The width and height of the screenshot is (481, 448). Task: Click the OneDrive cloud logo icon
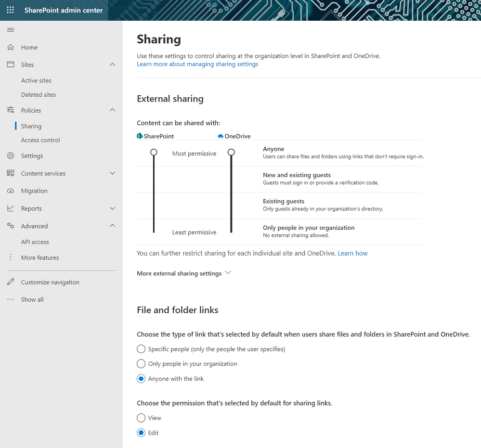tap(221, 136)
